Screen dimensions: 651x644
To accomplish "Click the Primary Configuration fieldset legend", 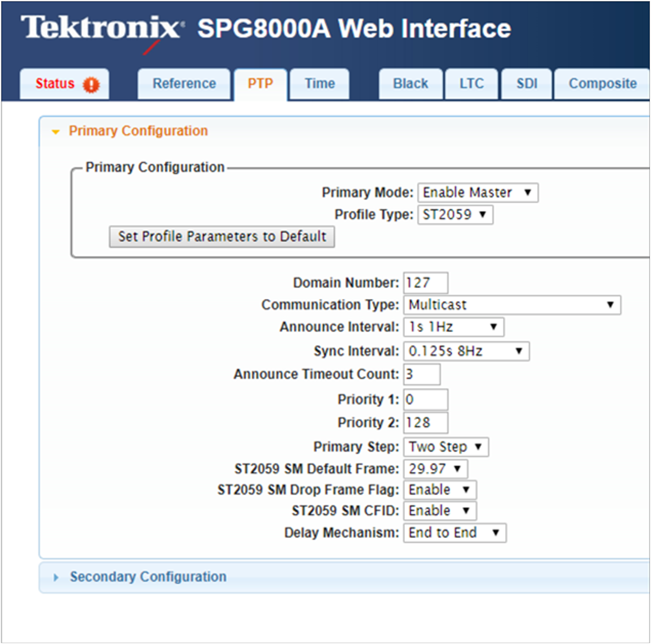I will click(155, 167).
